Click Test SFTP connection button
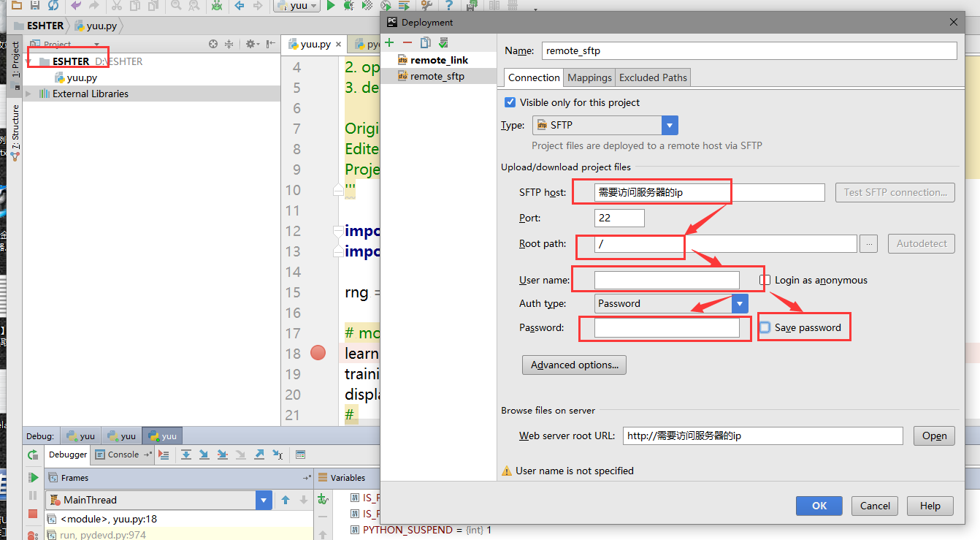 coord(895,192)
